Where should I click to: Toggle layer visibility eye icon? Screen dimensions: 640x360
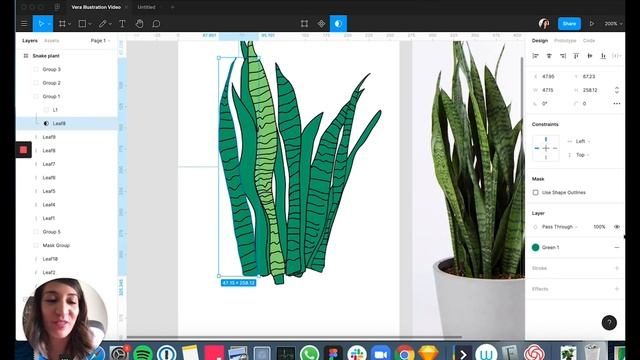coord(617,227)
